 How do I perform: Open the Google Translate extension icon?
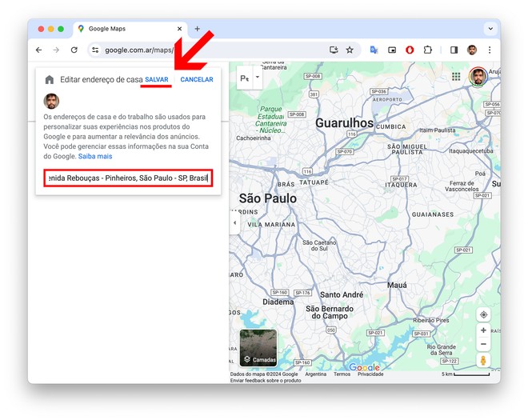pyautogui.click(x=374, y=50)
